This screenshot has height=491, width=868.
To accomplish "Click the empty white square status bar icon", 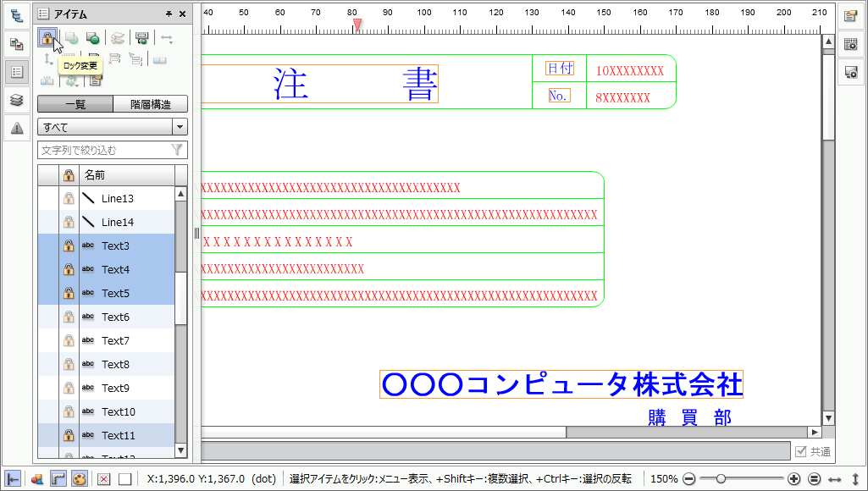I will click(125, 479).
